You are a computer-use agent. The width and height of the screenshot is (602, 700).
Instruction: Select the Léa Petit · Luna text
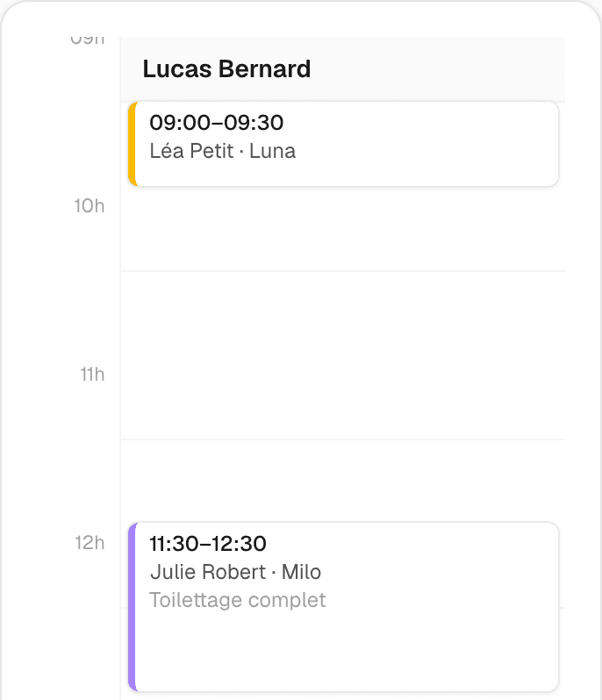click(222, 151)
